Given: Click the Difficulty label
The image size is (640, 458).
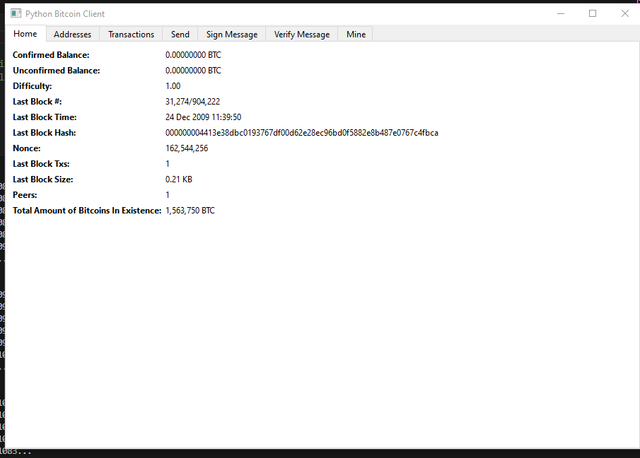Looking at the screenshot, I should 32,86.
